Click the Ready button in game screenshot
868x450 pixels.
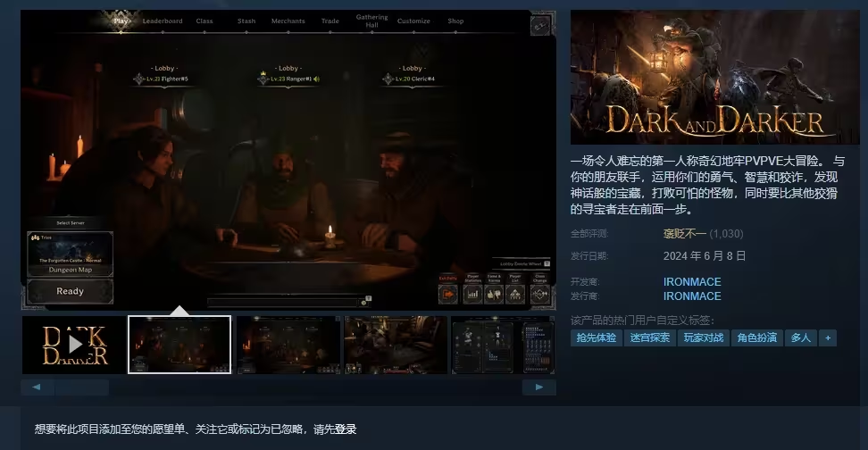coord(70,291)
